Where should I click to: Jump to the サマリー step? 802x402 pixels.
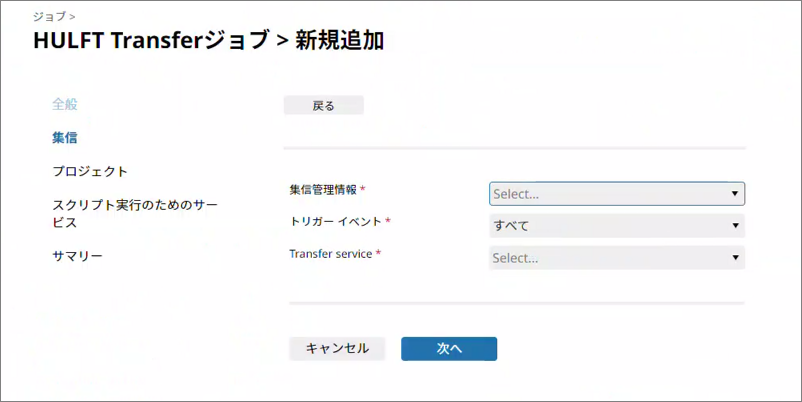[77, 256]
